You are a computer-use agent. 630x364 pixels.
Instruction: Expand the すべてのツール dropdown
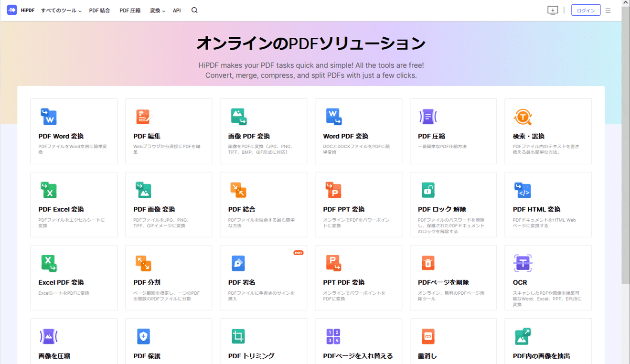tap(61, 11)
